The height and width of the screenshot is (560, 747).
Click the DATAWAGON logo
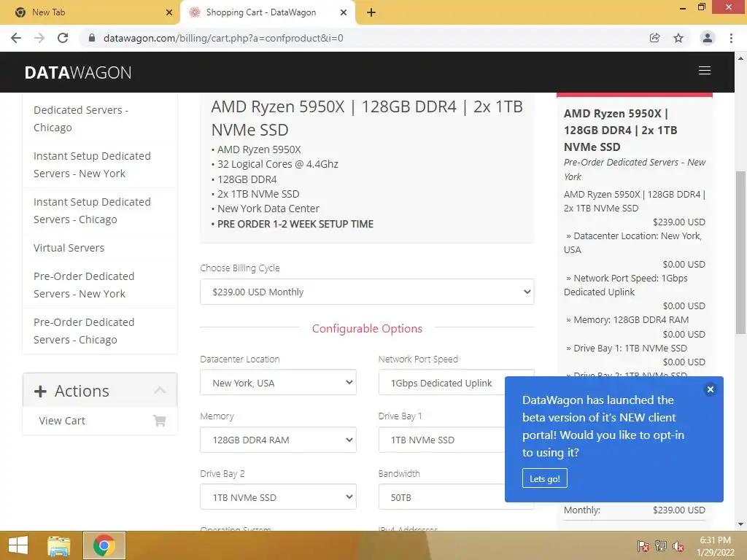click(x=77, y=72)
